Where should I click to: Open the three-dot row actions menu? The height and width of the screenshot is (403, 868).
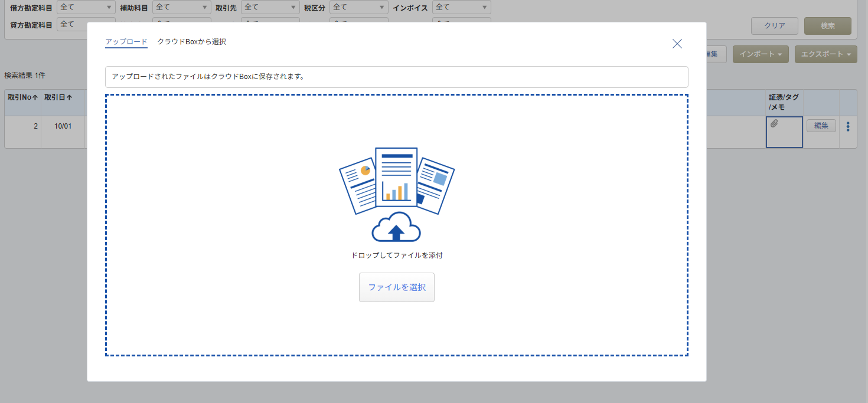point(848,126)
